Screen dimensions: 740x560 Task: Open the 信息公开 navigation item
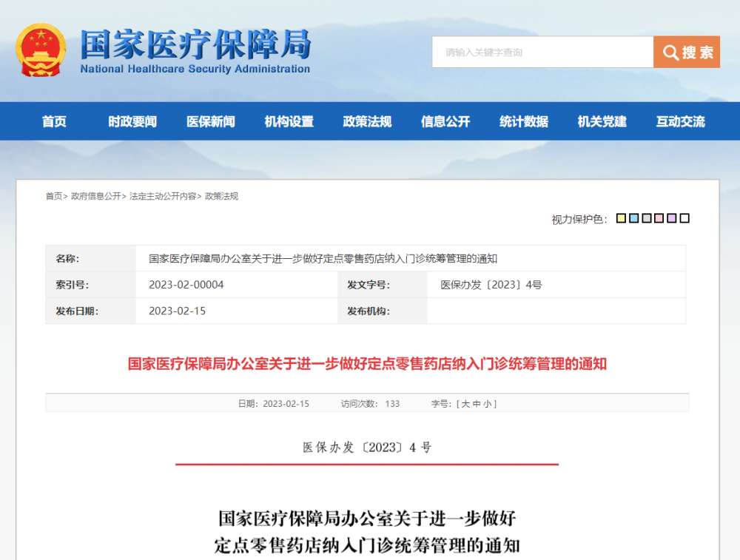(x=445, y=121)
